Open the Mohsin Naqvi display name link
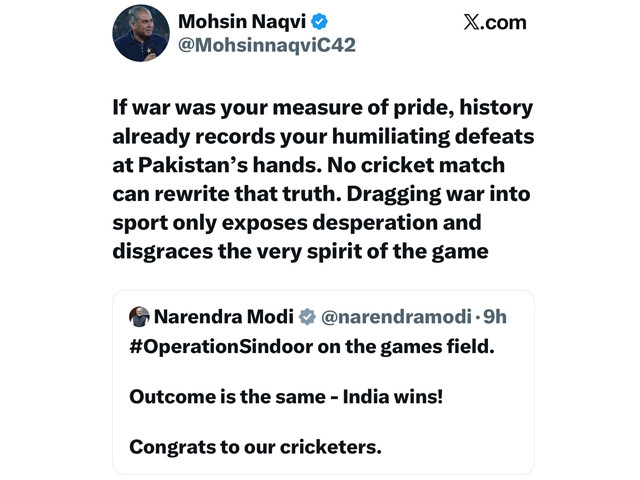 [240, 21]
